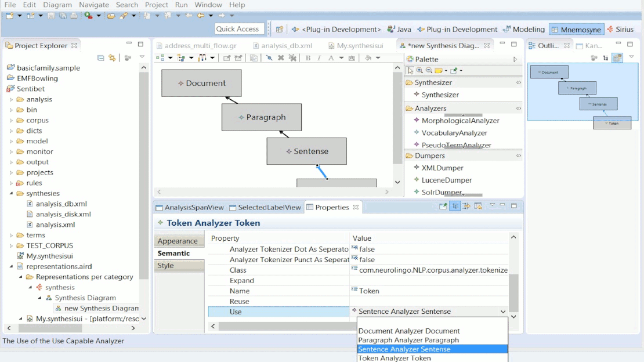Select the Note tool in Palette
Image resolution: width=644 pixels, height=362 pixels.
pos(439,71)
